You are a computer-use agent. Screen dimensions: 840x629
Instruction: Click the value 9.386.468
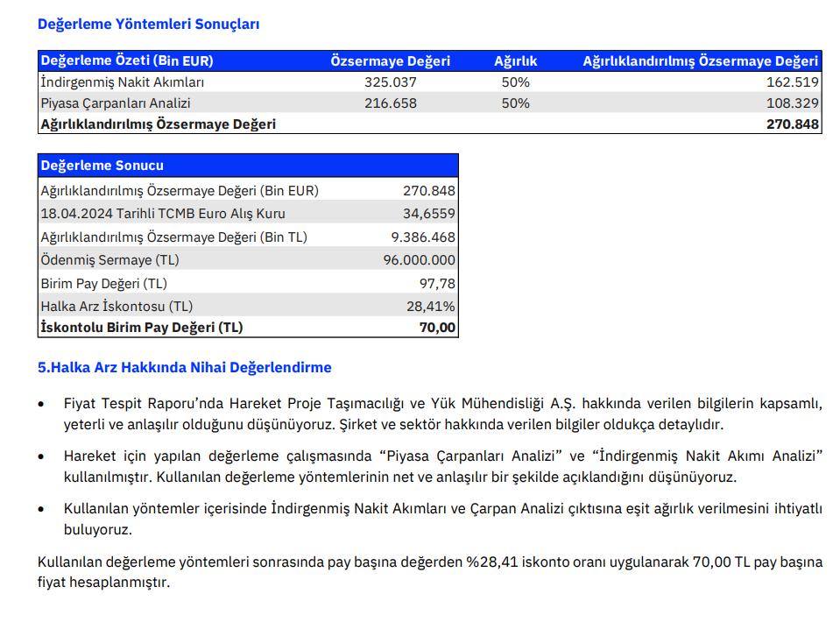(423, 237)
